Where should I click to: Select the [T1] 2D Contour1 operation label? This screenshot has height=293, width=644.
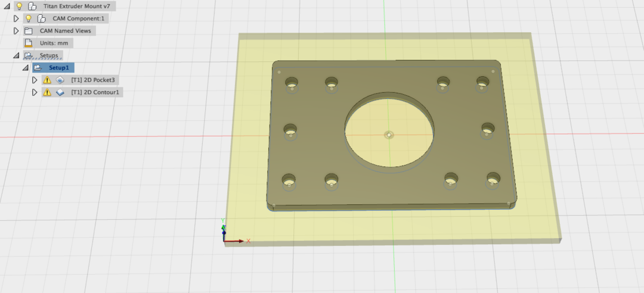95,93
